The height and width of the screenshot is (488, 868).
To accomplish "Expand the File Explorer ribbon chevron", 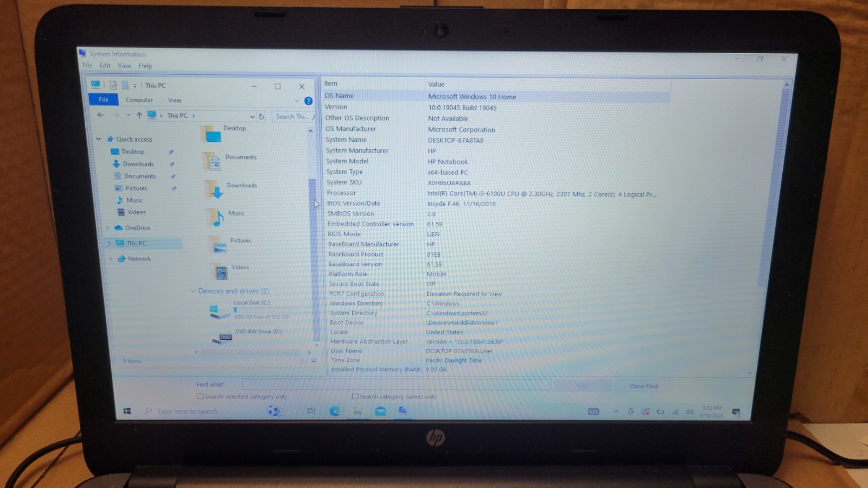I will pyautogui.click(x=297, y=100).
